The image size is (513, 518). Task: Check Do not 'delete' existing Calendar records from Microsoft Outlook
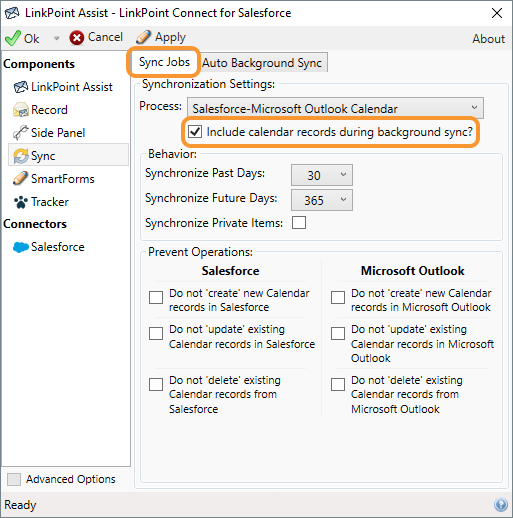(x=338, y=384)
